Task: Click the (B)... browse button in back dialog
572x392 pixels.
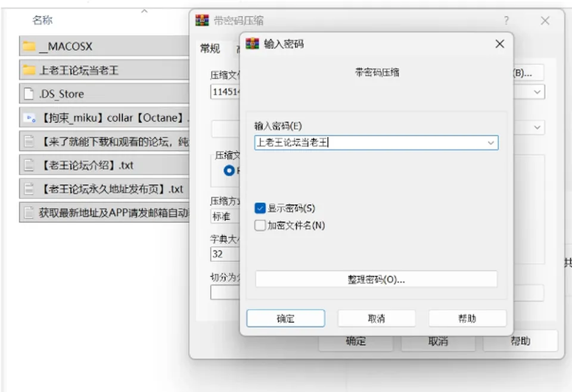Action: (x=527, y=73)
